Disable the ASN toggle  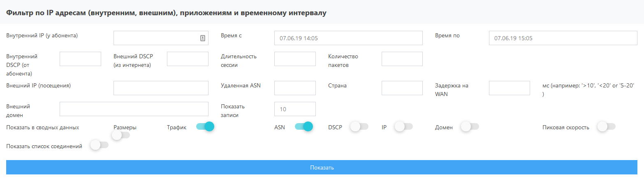click(304, 127)
